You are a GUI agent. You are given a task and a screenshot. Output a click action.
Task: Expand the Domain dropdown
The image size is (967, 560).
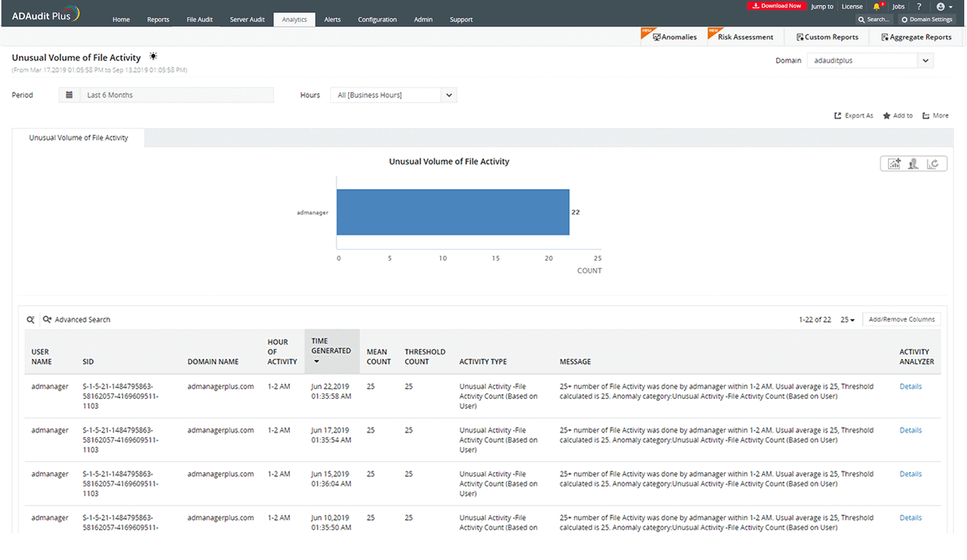(926, 60)
